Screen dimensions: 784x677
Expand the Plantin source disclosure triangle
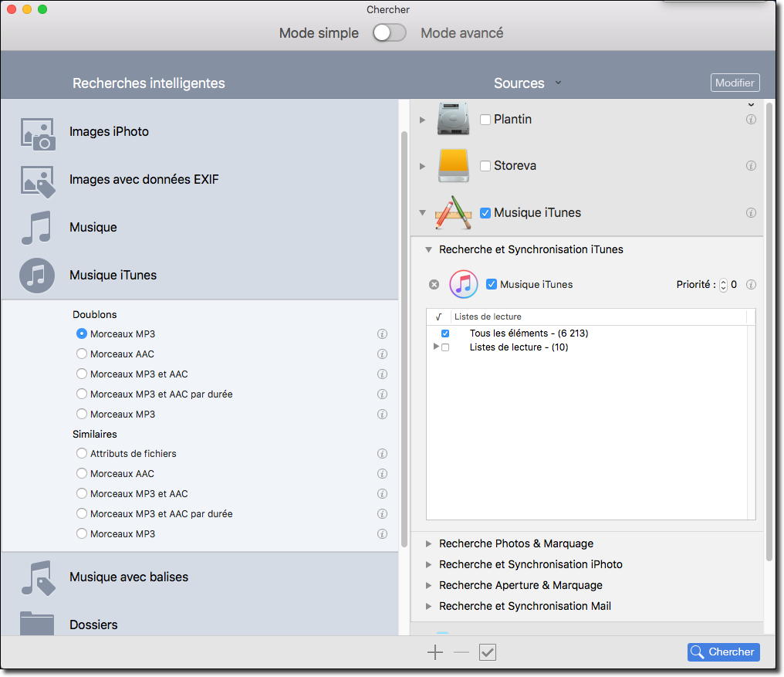[x=423, y=120]
